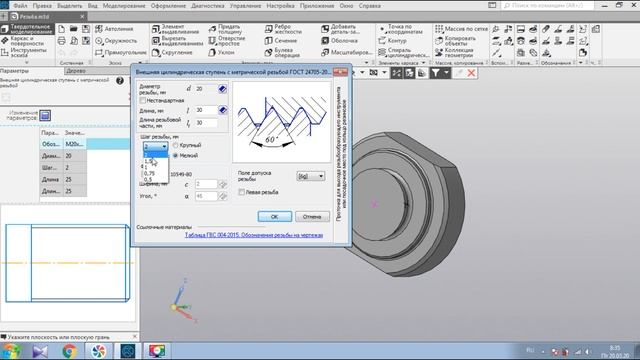The width and height of the screenshot is (640, 360).
Task: Click Спираль цилиндрическая tool
Action: coord(403,53)
